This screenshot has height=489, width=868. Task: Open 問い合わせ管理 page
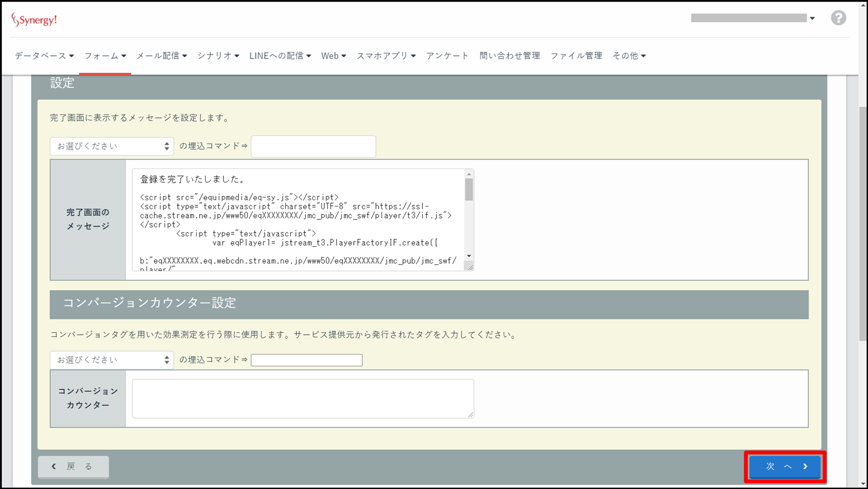(x=509, y=56)
